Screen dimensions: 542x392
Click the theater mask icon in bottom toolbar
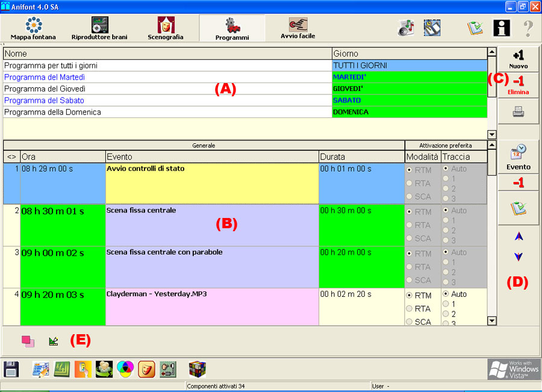[146, 369]
